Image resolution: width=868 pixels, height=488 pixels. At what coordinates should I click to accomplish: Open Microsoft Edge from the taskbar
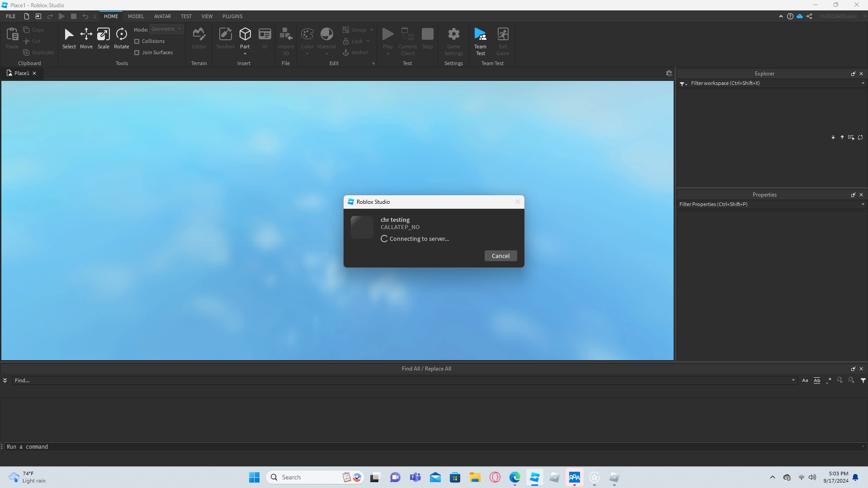click(x=514, y=477)
